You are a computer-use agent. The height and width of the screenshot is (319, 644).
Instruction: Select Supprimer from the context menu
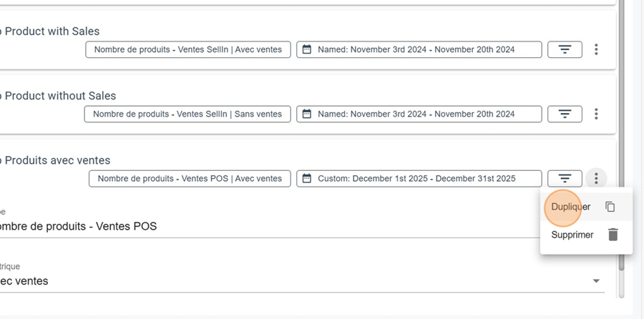tap(572, 235)
